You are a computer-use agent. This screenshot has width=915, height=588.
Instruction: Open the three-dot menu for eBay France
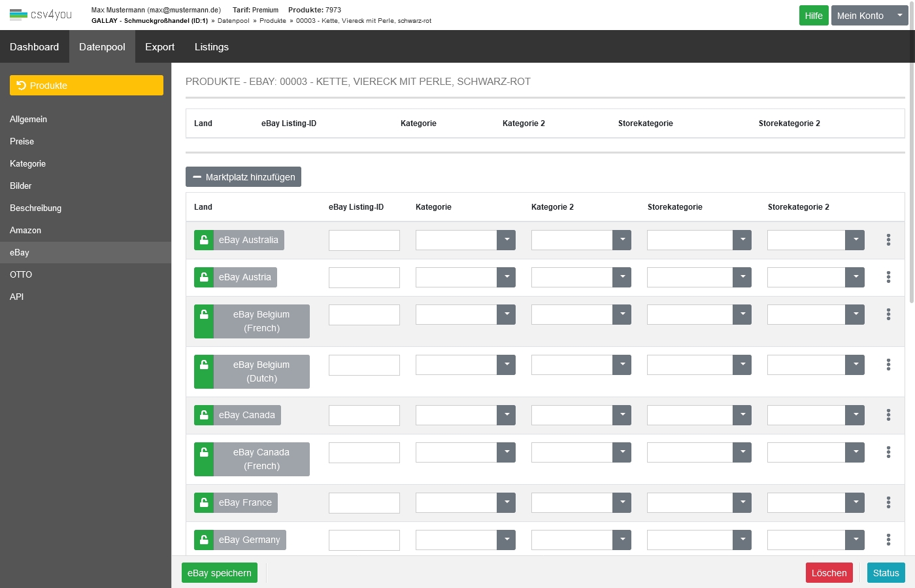[888, 502]
